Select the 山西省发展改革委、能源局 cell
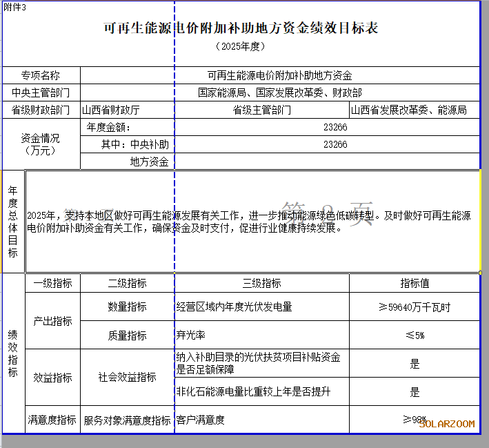489x448 pixels. pyautogui.click(x=414, y=110)
